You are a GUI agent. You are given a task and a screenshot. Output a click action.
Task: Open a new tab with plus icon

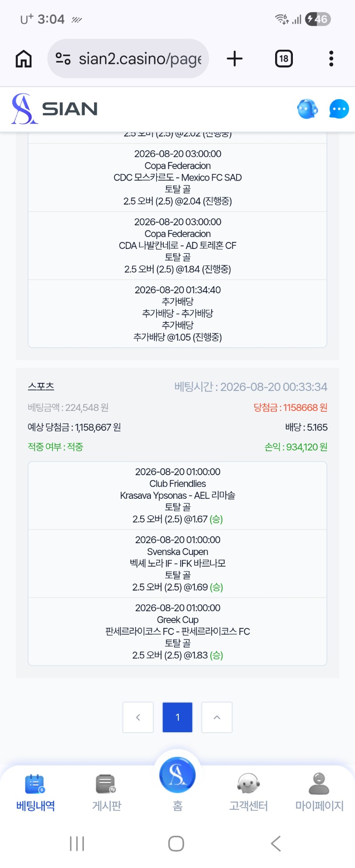(235, 59)
